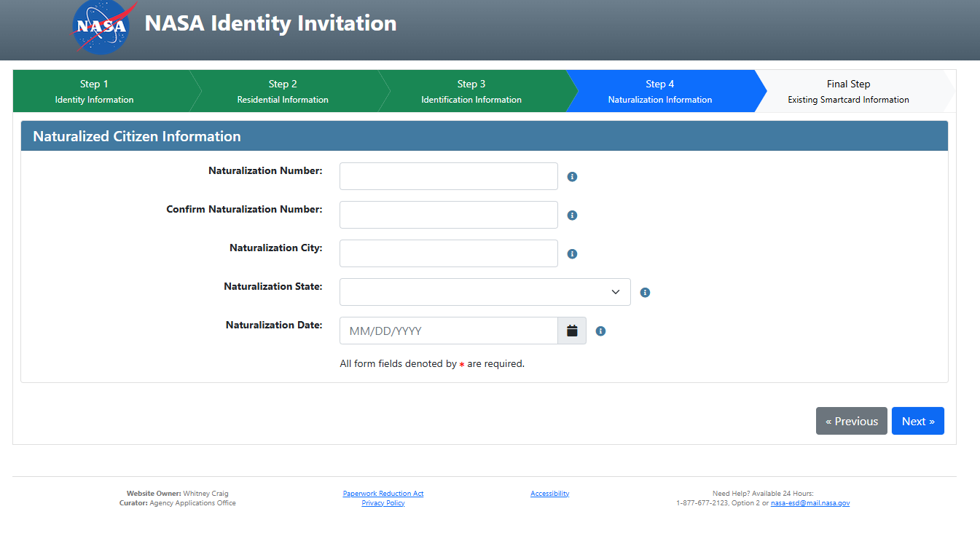980x533 pixels.
Task: Click info icon beside Confirm Naturalization Number
Action: pos(572,216)
